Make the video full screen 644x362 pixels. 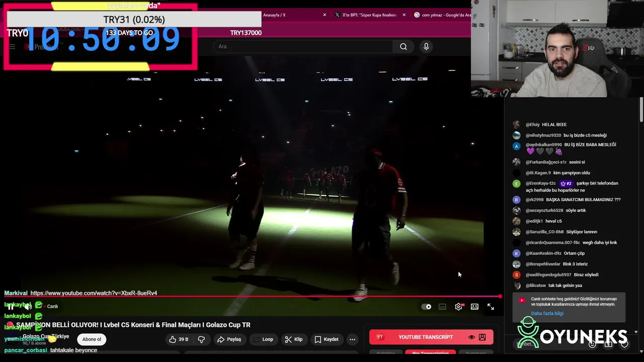click(x=491, y=307)
